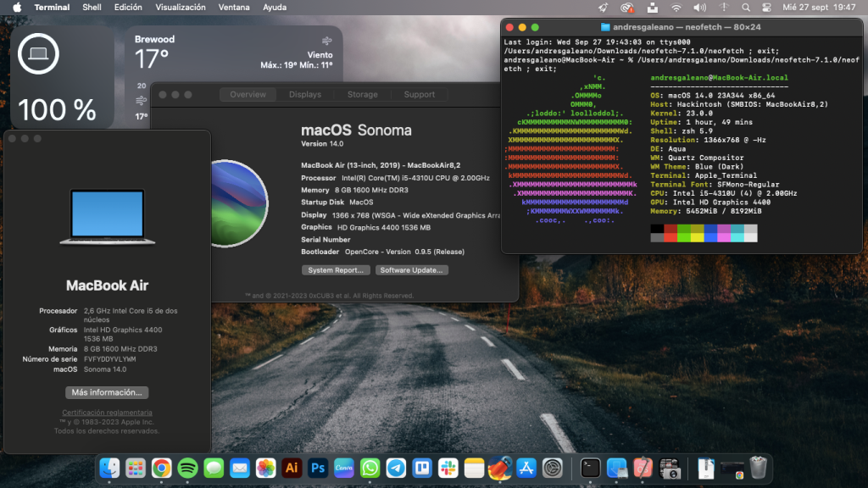Open Photoshop in the Dock
This screenshot has height=488, width=868.
[319, 468]
